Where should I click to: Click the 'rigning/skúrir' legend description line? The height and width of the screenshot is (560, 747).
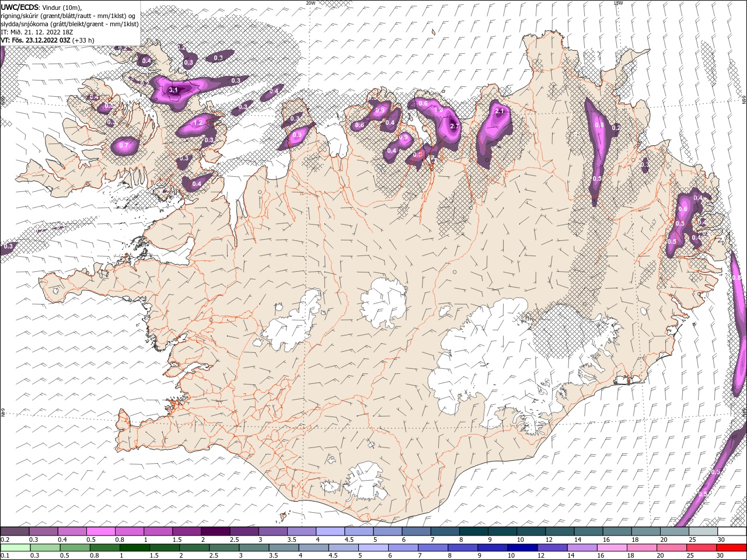tap(68, 15)
